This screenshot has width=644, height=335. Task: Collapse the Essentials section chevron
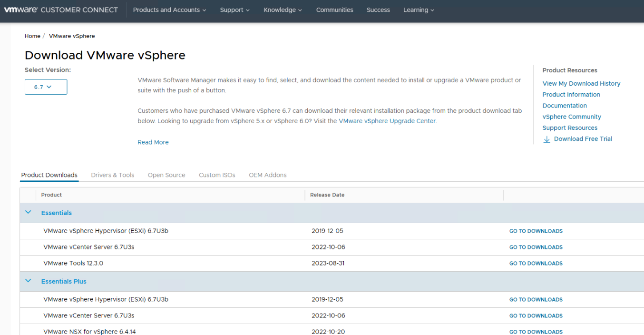(x=28, y=212)
